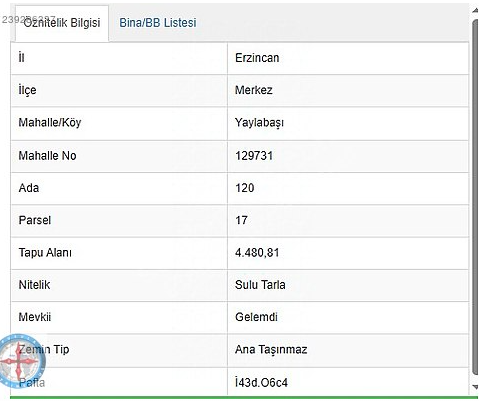Screen dimensions: 479x401
Task: Click the compass logo watermark icon
Action: click(x=22, y=361)
